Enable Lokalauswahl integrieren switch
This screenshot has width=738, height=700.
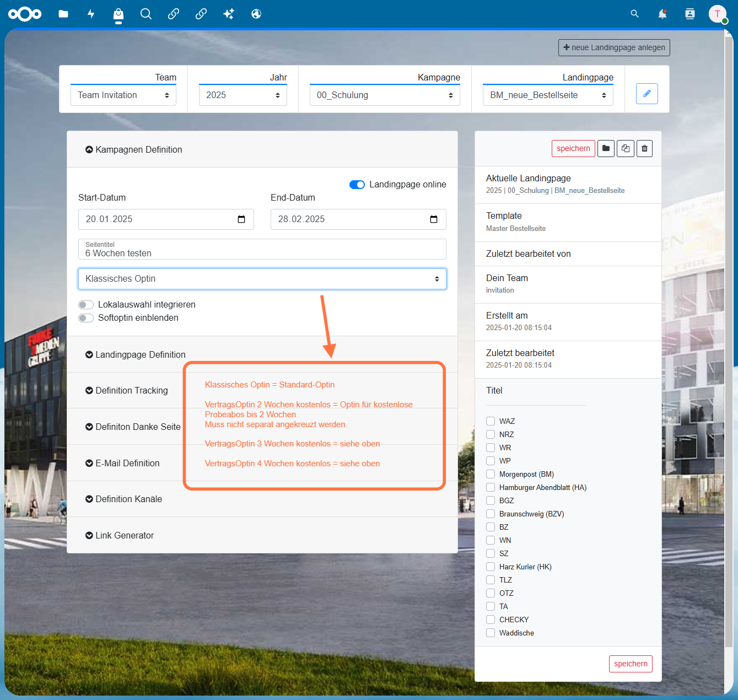coord(86,305)
